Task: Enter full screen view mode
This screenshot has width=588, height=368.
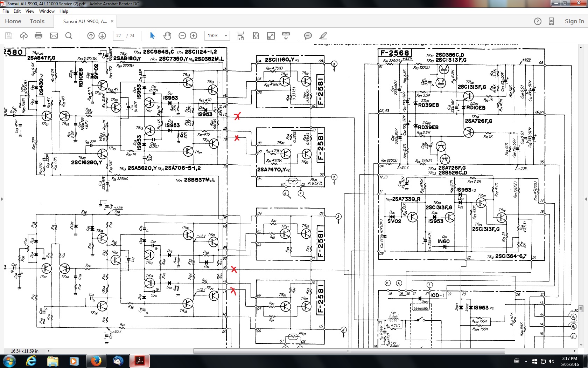Action: pos(271,36)
